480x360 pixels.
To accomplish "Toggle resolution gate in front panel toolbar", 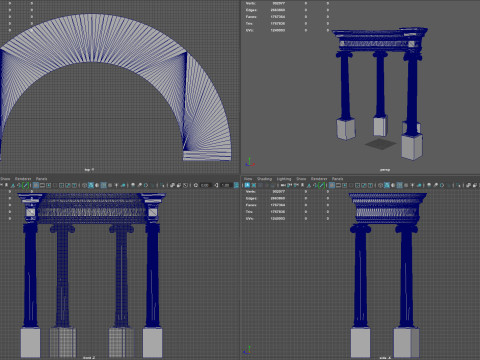I will [x=48, y=185].
